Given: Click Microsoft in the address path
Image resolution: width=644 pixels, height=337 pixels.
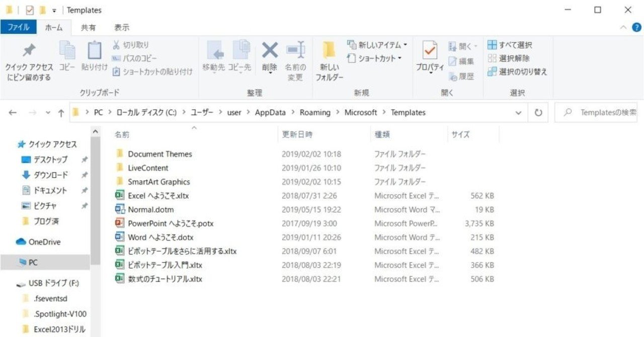Looking at the screenshot, I should [361, 113].
